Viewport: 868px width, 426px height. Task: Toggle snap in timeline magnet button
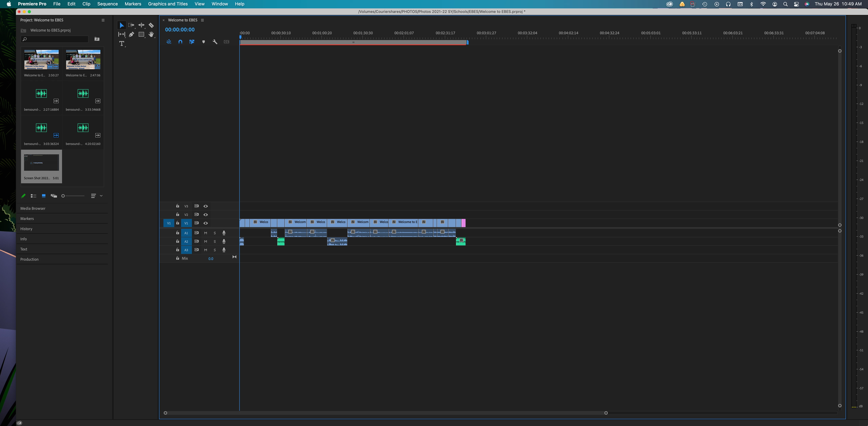click(x=180, y=42)
